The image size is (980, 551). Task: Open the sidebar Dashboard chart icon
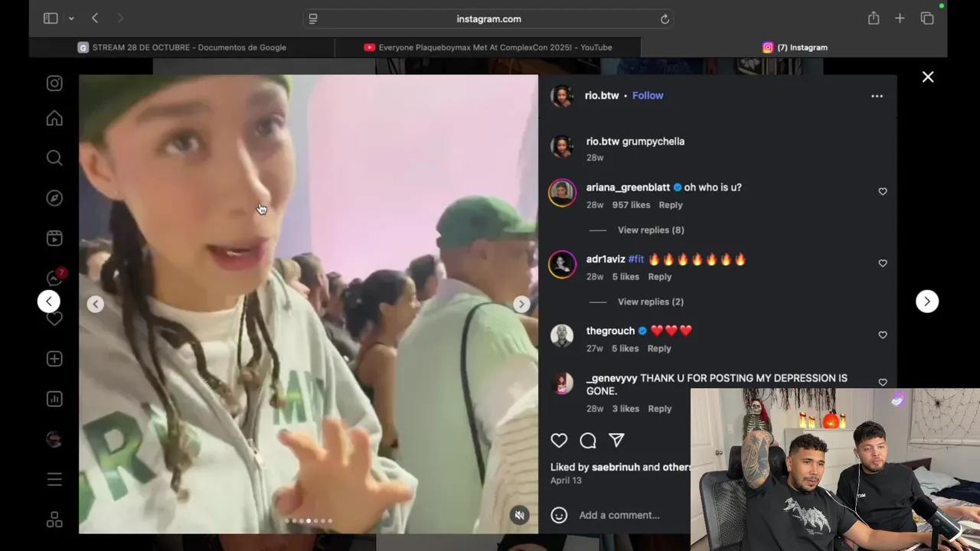[54, 399]
